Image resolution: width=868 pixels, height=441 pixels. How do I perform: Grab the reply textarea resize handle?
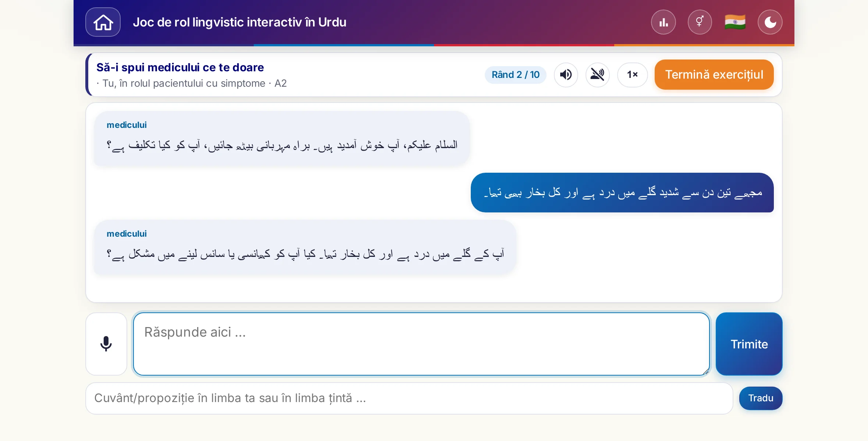pos(706,372)
